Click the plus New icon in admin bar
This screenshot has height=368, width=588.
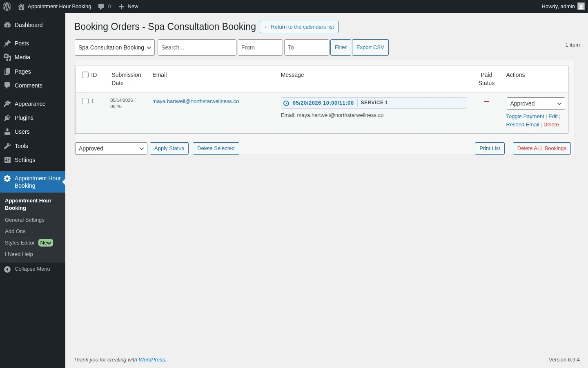coord(121,7)
